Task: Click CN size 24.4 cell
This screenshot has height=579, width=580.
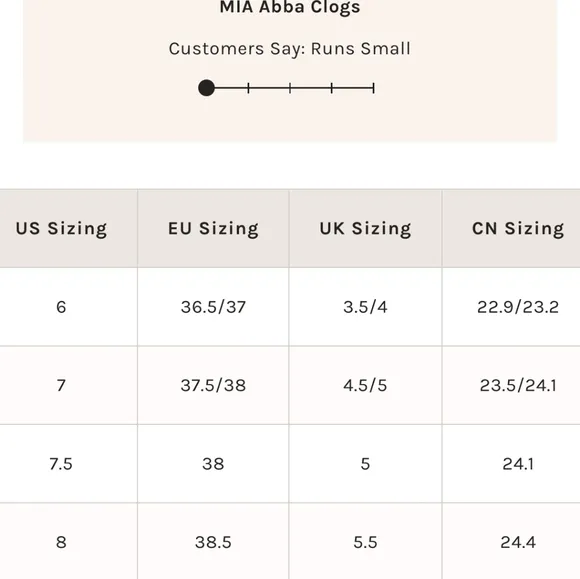Action: coord(518,542)
